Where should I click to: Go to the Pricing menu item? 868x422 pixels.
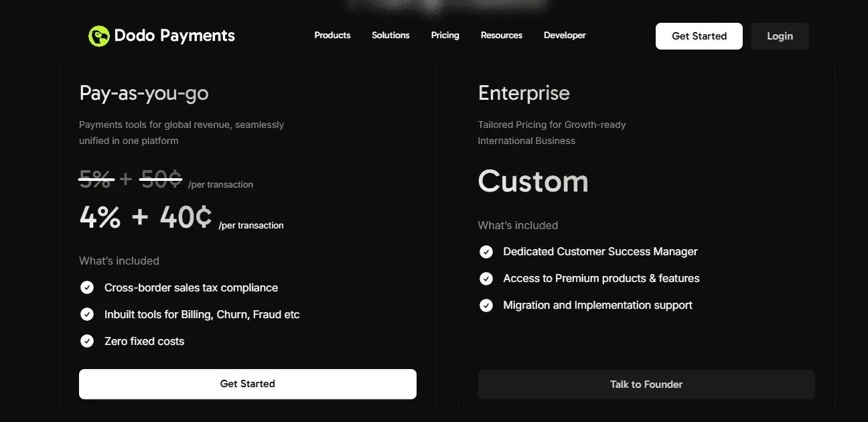[445, 36]
